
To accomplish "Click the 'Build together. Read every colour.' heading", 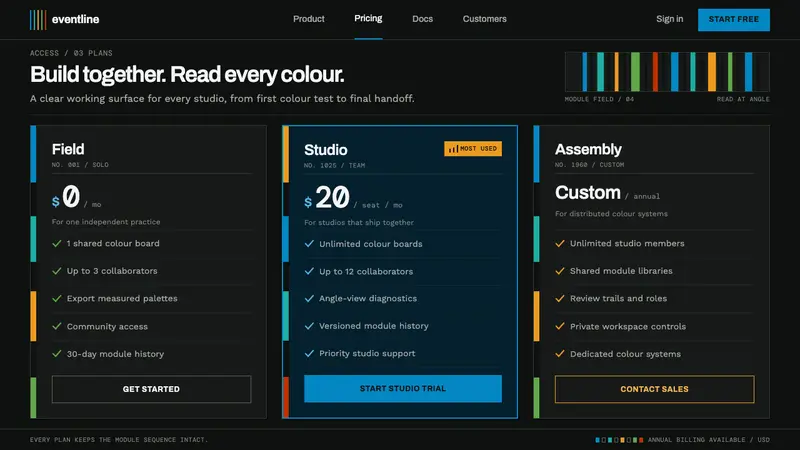I will click(x=187, y=74).
